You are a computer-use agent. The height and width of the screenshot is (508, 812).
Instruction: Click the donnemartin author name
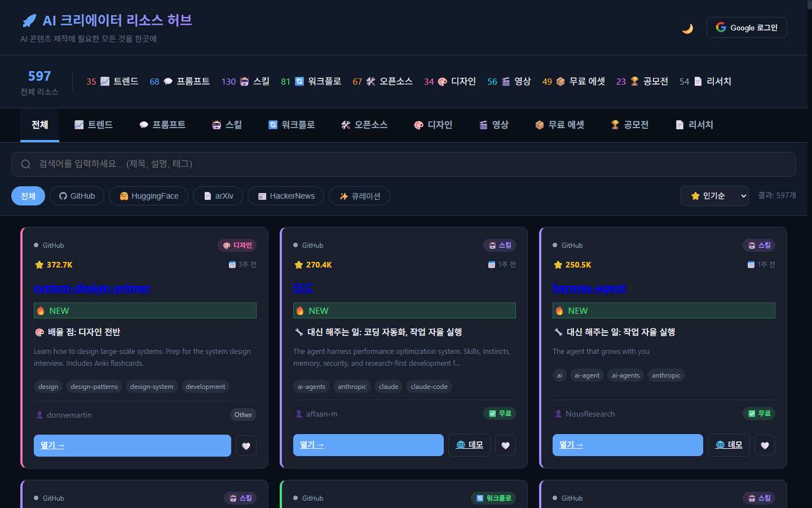[x=69, y=415]
